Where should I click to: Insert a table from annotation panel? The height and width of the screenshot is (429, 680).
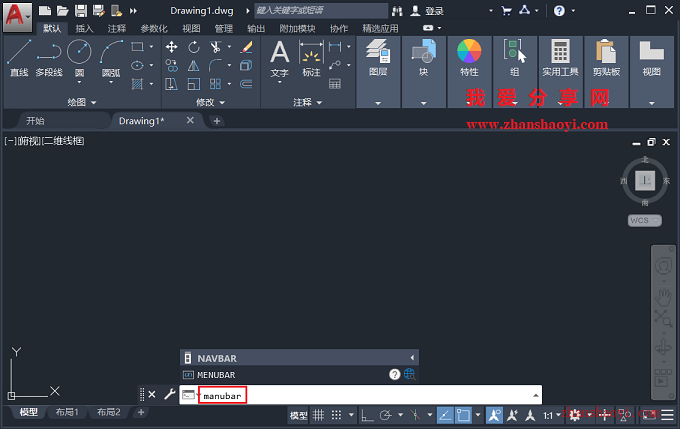coord(335,84)
